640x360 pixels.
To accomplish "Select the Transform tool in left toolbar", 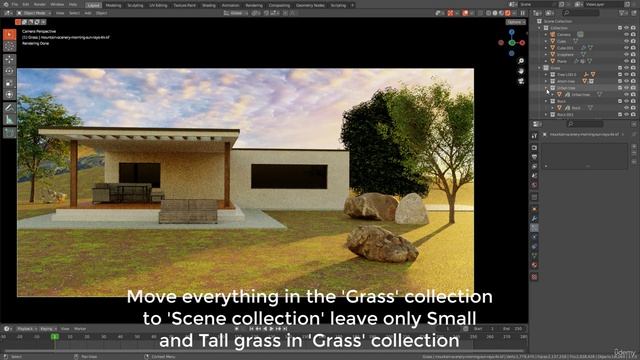I will (x=9, y=95).
